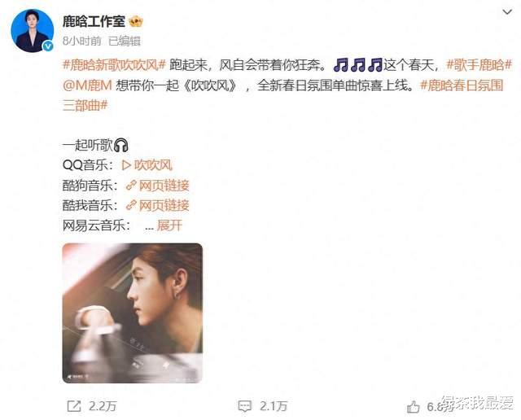
Task: Open the 鹿晗工作室 account name
Action: pyautogui.click(x=94, y=22)
